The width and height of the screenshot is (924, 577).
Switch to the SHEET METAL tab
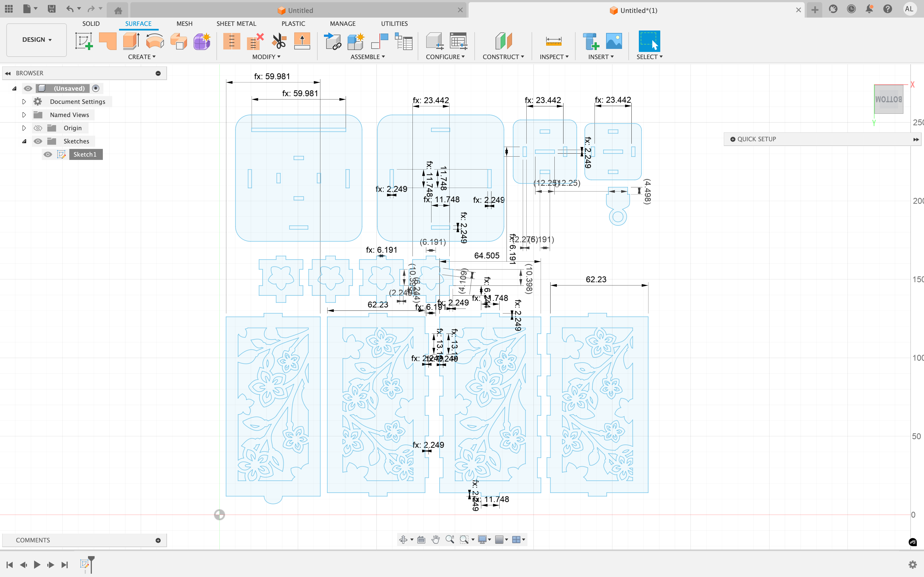click(236, 24)
